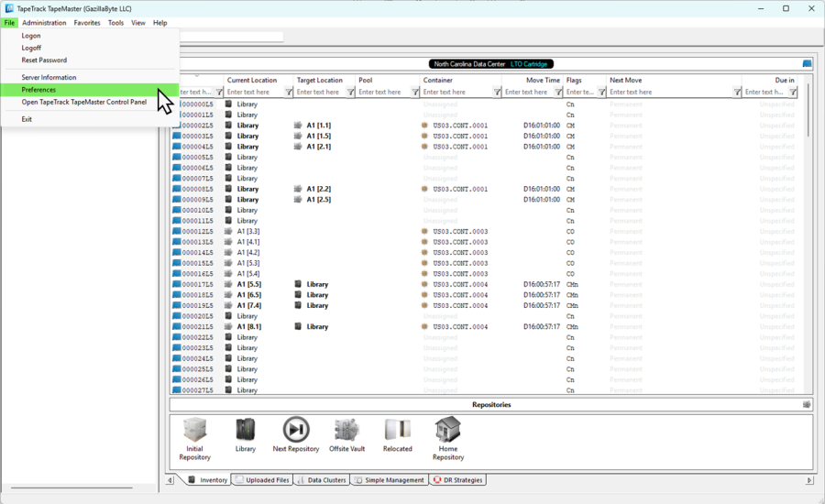The image size is (825, 504).
Task: Click A1 [2.5] target in row 000009L5
Action: [x=319, y=200]
